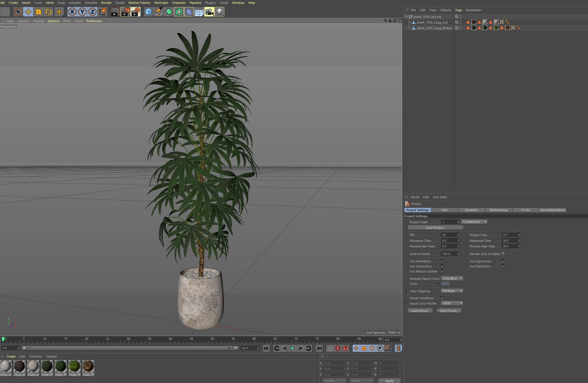Open the viewport Options menu

point(53,21)
